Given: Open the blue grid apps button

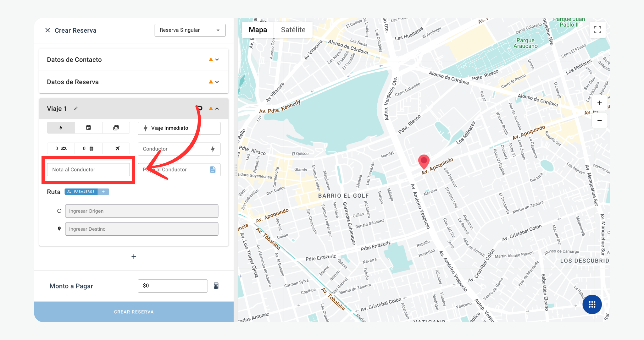Looking at the screenshot, I should click(592, 304).
